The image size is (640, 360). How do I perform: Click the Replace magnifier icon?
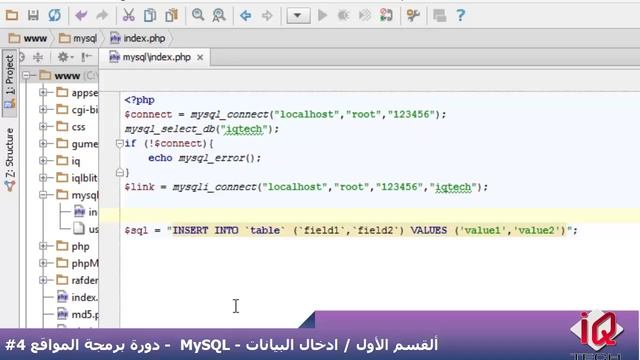[219, 16]
